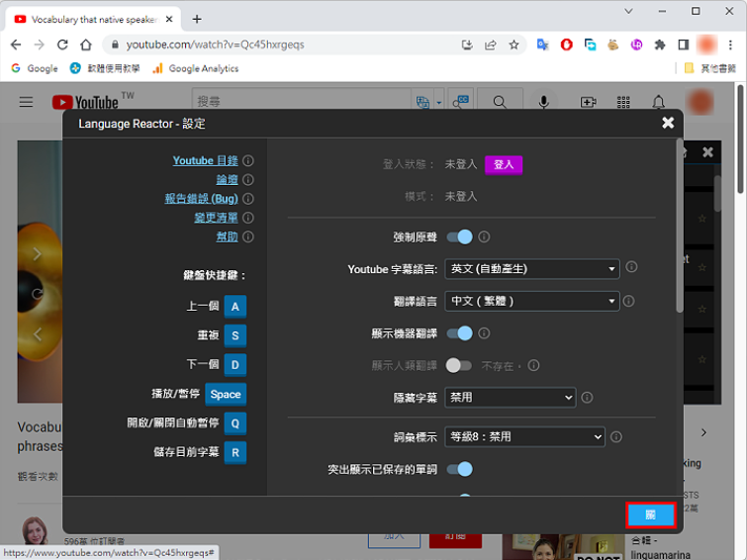747x560 pixels.
Task: Click the info icon next to 報告錯誤 (Bug)
Action: coord(248,199)
